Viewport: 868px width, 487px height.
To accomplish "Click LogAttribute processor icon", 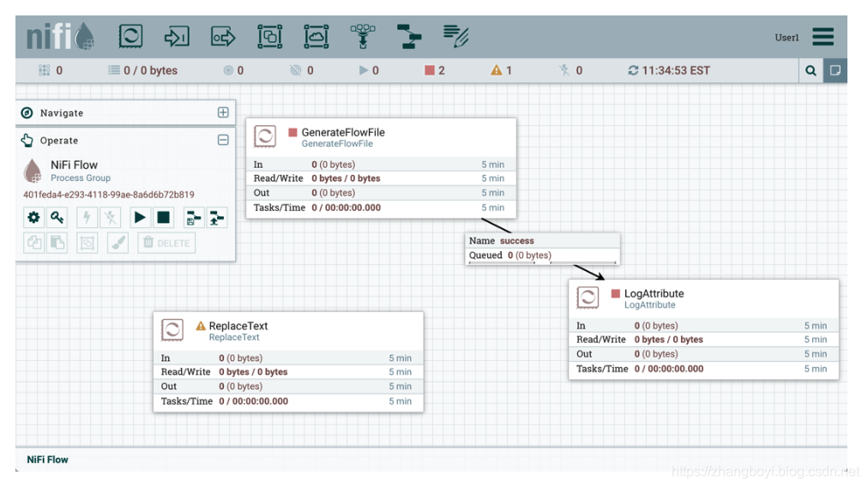I will 588,298.
